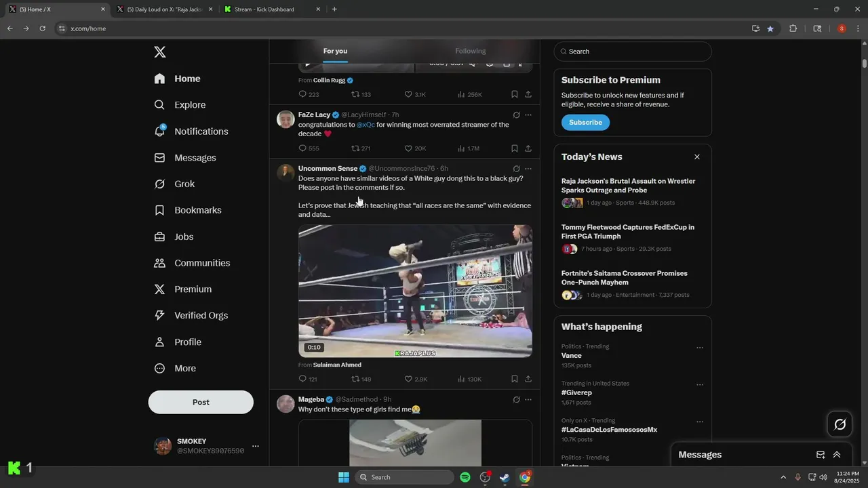Open Verified Orgs in sidebar

coord(191,316)
